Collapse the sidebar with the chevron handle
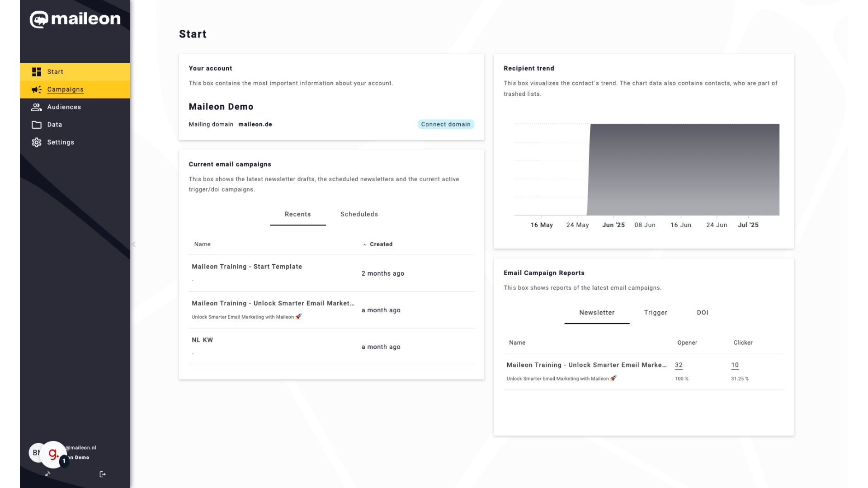Image resolution: width=868 pixels, height=488 pixels. 134,244
